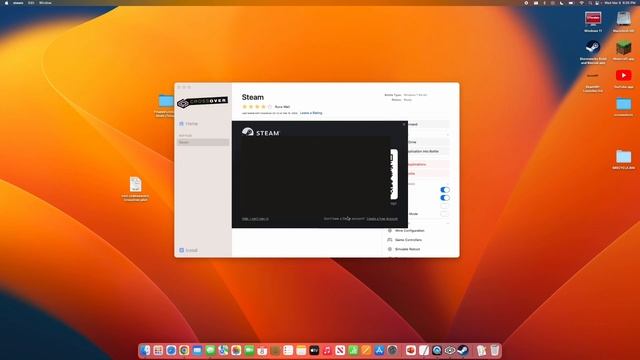Open Finder from the Dock
The width and height of the screenshot is (640, 360).
point(145,350)
